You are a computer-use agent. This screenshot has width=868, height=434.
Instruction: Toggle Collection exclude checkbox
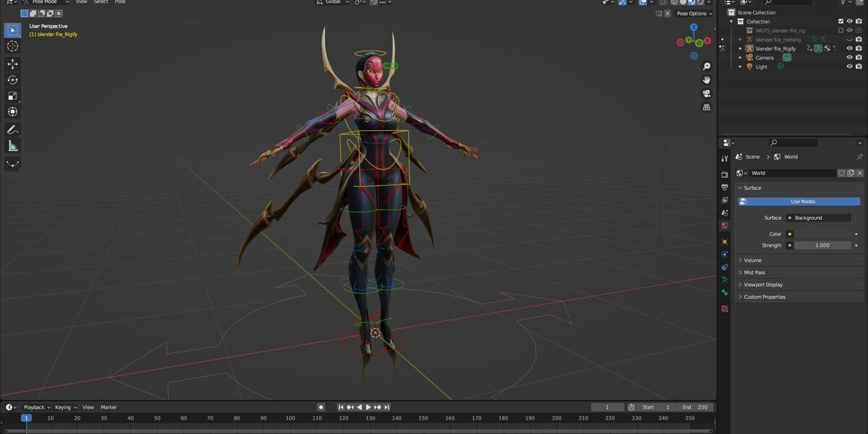tap(841, 21)
